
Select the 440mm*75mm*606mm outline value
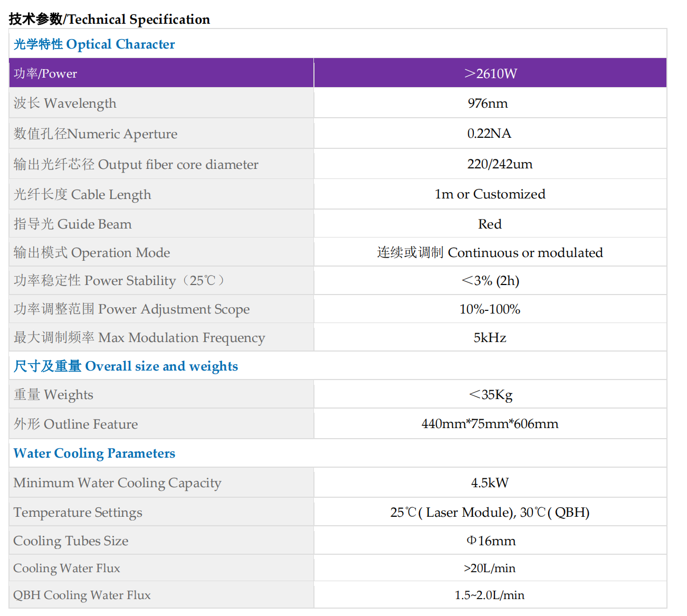click(x=490, y=424)
